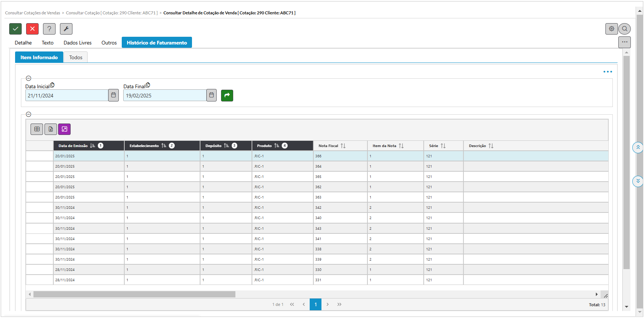644x318 pixels.
Task: Export grid to Excel spreadsheet icon
Action: (51, 129)
